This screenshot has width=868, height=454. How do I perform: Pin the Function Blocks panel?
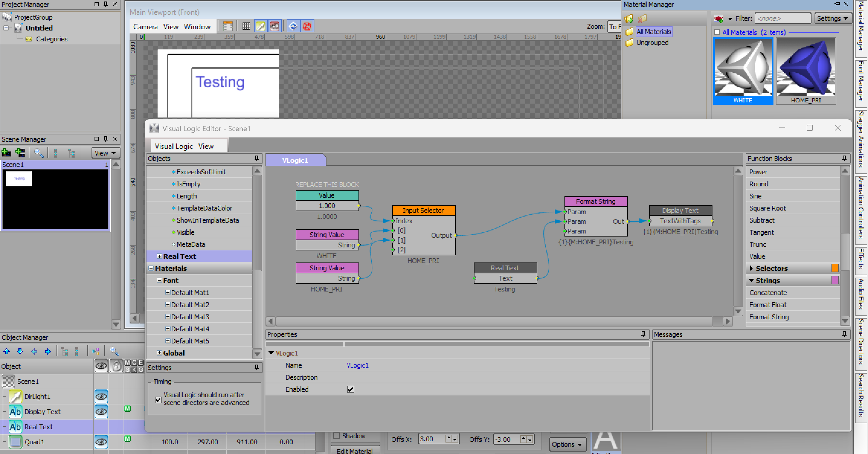click(844, 158)
